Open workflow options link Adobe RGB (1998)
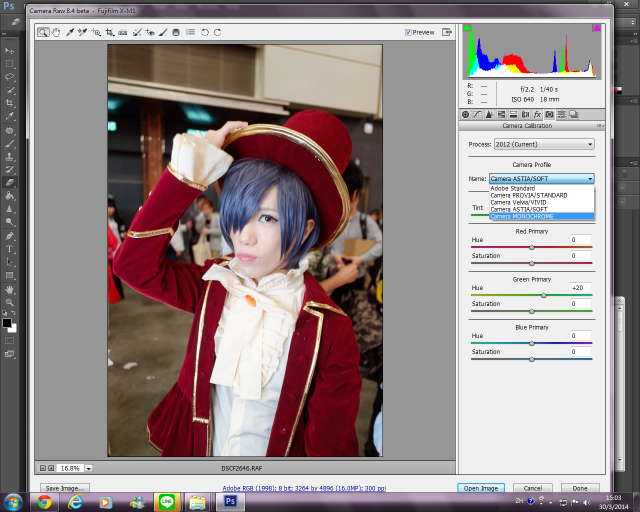Viewport: 640px width, 512px height. coord(304,488)
